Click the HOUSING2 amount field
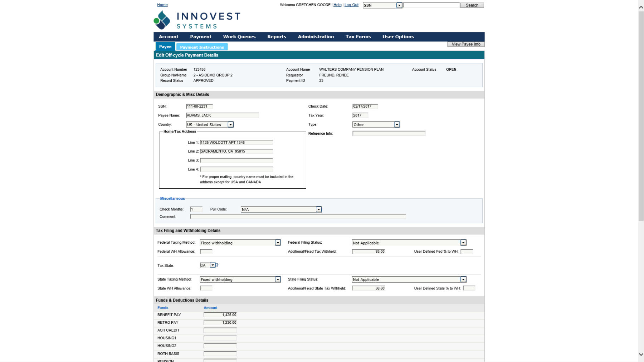The width and height of the screenshot is (644, 362). [220, 346]
